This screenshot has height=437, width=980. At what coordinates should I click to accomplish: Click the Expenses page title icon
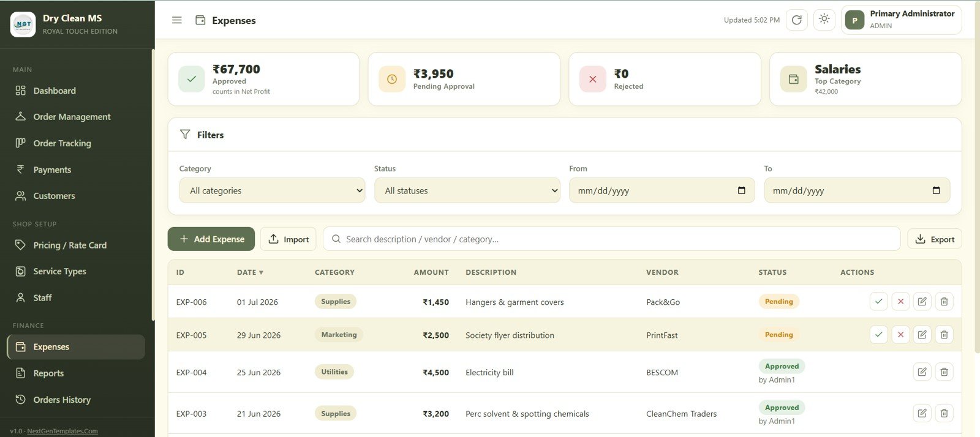[200, 20]
